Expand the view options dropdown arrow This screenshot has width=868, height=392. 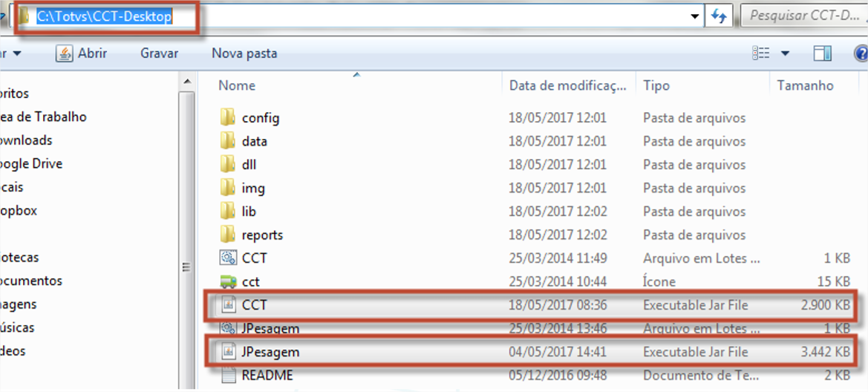(785, 53)
